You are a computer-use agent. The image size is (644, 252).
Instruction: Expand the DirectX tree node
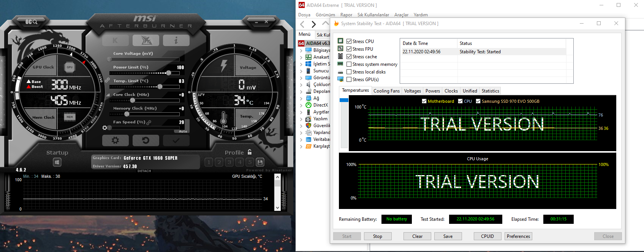pos(301,105)
